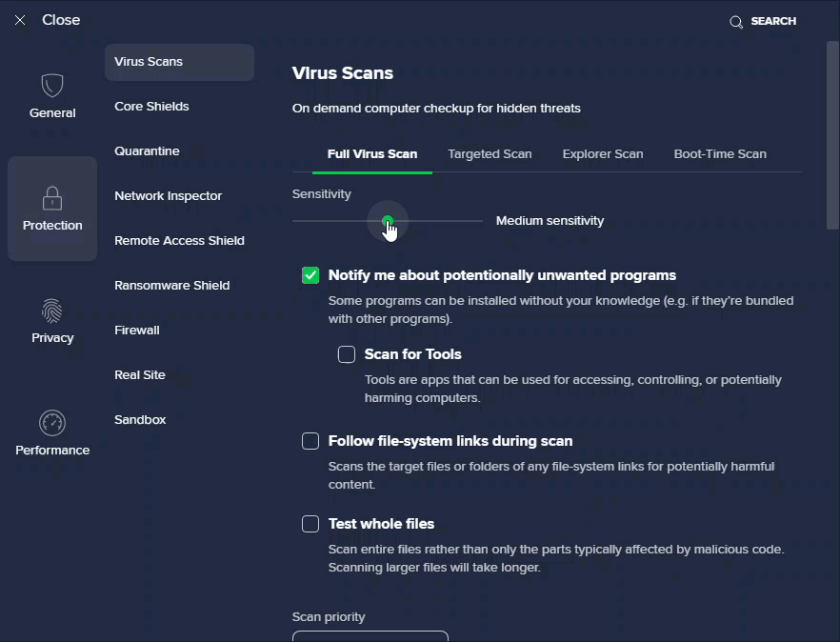Switch to the Full Virus Scan tab
Viewport: 840px width, 642px height.
(x=372, y=153)
